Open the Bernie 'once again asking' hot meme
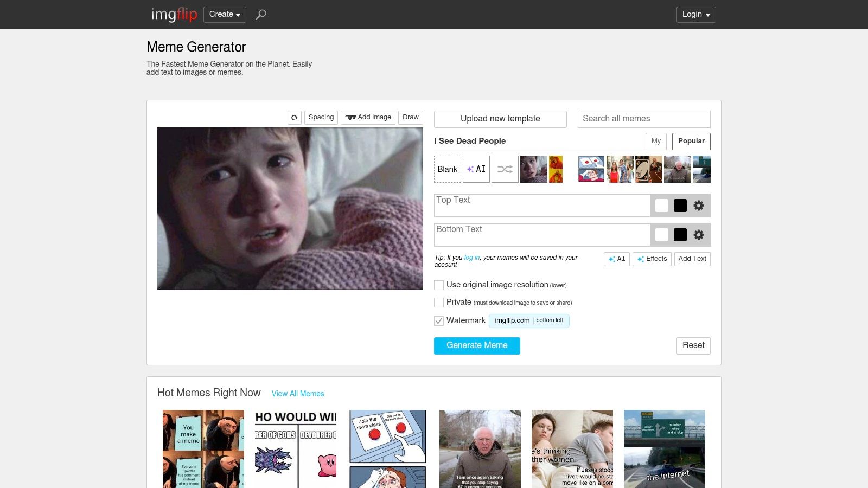 point(480,449)
